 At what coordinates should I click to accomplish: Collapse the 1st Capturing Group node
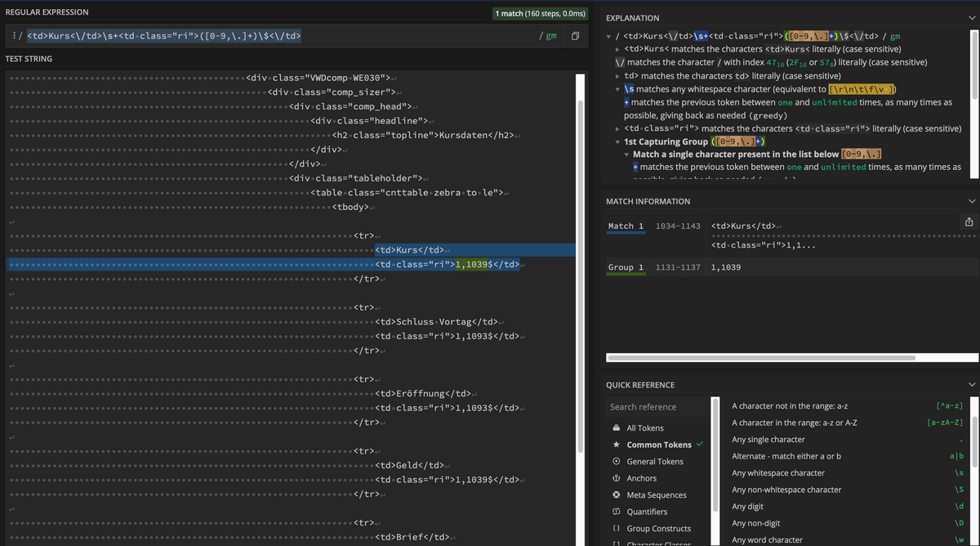[617, 141]
